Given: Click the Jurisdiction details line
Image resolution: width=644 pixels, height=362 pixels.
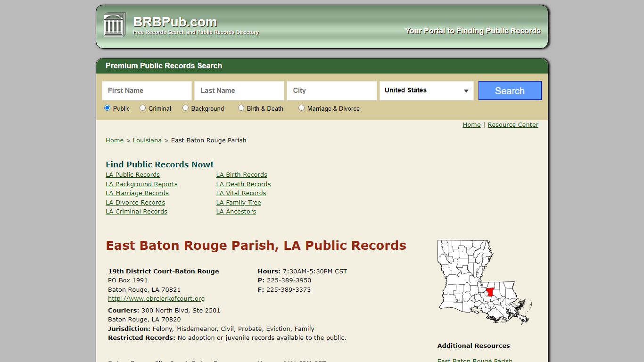Looking at the screenshot, I should coord(211,329).
